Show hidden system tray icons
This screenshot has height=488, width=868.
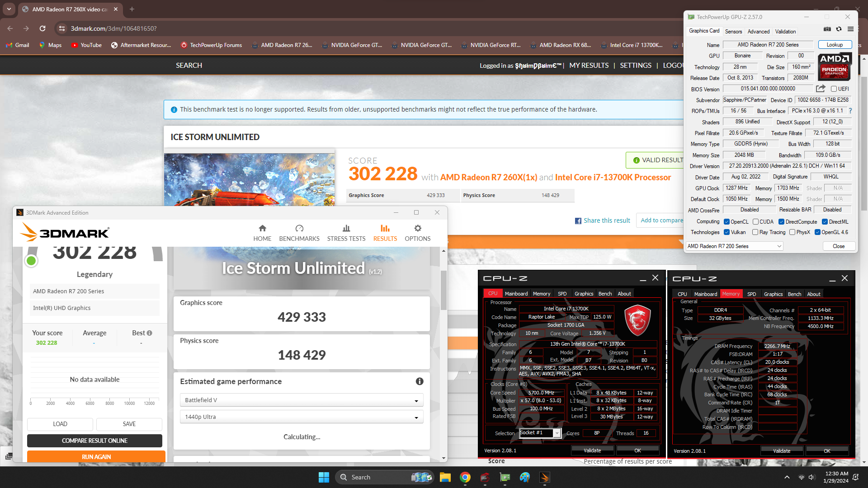pos(787,477)
